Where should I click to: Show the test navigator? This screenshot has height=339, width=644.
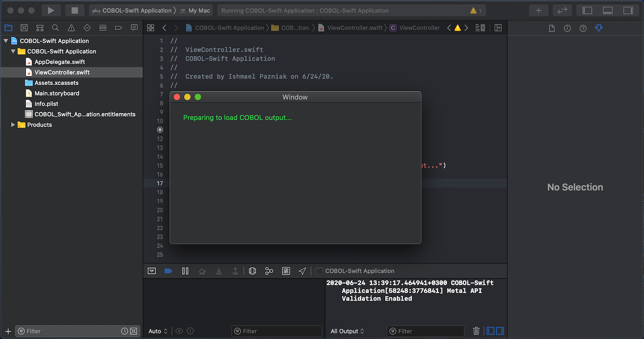click(87, 28)
